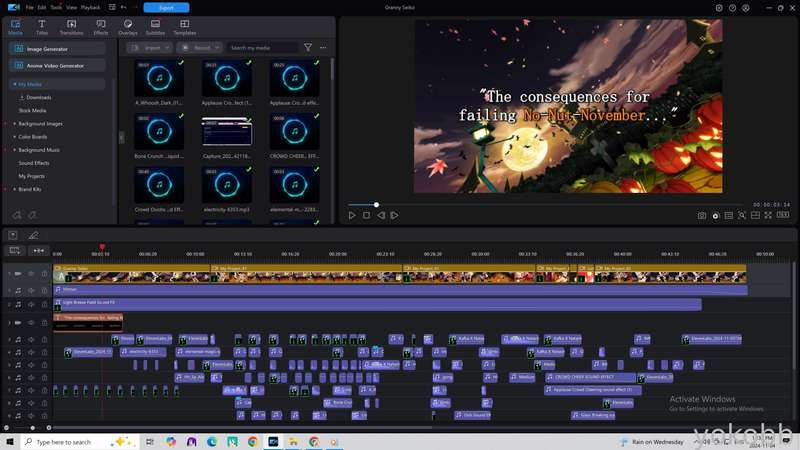Open Image Generator
This screenshot has height=450, width=800.
tap(57, 49)
